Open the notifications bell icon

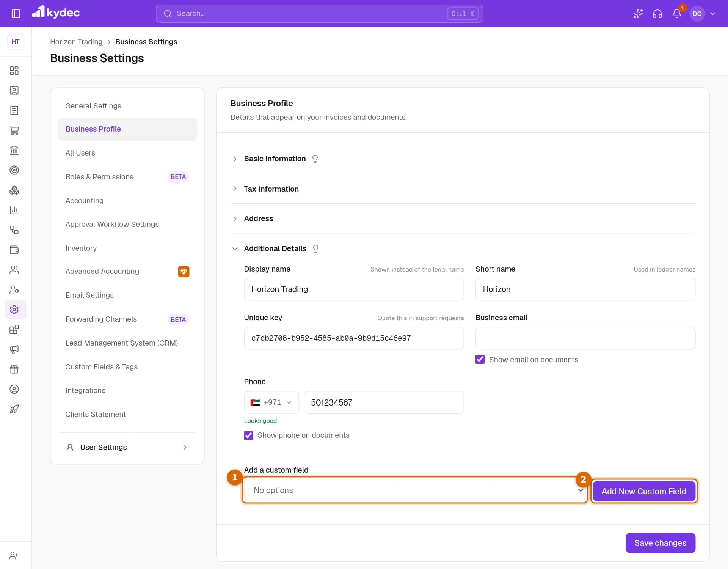click(676, 14)
